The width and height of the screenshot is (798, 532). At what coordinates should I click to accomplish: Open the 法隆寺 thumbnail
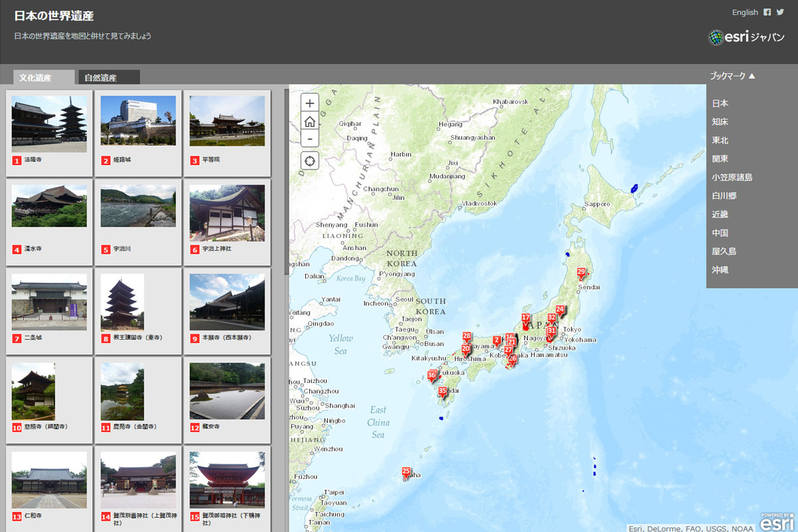pos(49,123)
